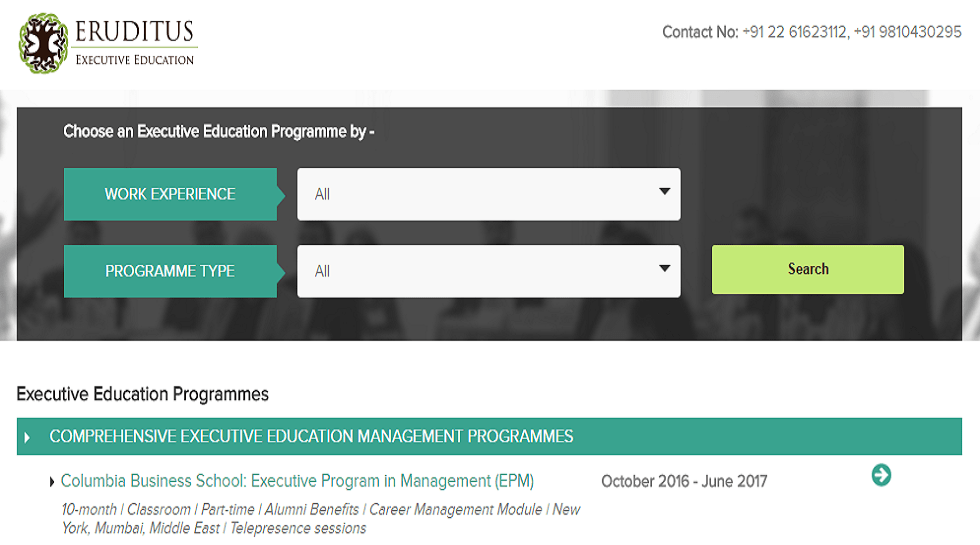Click the October 2016 - June 2017 date

tap(684, 481)
